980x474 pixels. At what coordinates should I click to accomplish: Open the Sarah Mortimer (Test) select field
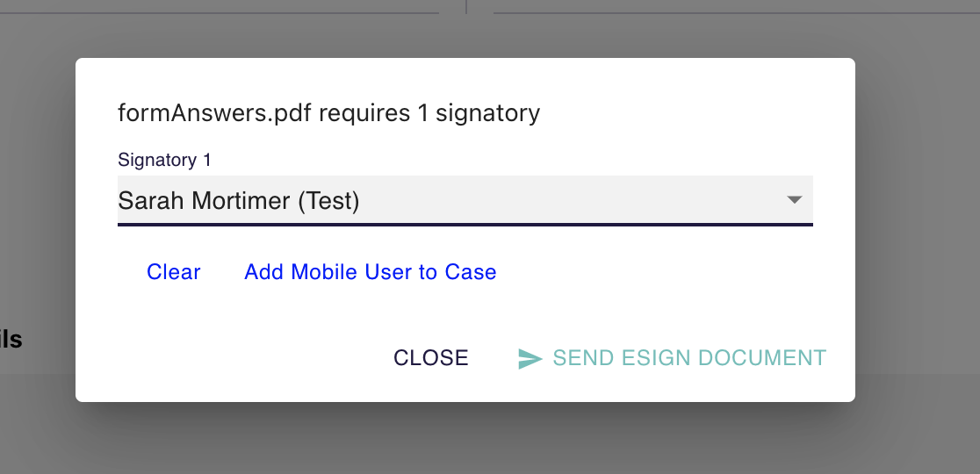[x=439, y=201]
